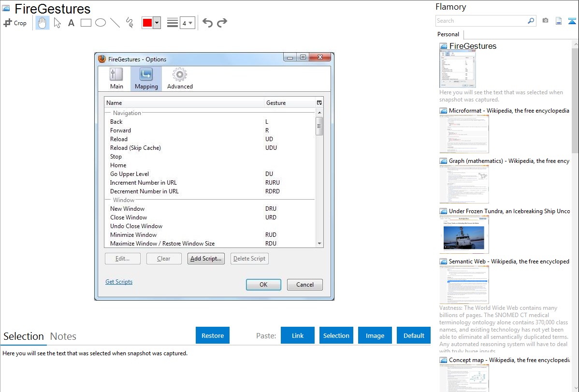Viewport: 579px width, 392px height.
Task: Open the color picker dropdown arrow
Action: (157, 23)
